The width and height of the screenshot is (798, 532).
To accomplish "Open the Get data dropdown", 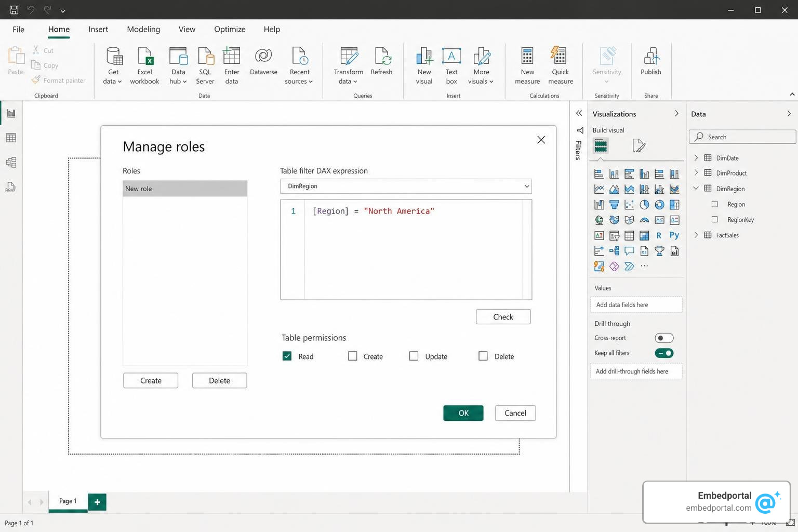I will click(x=113, y=65).
